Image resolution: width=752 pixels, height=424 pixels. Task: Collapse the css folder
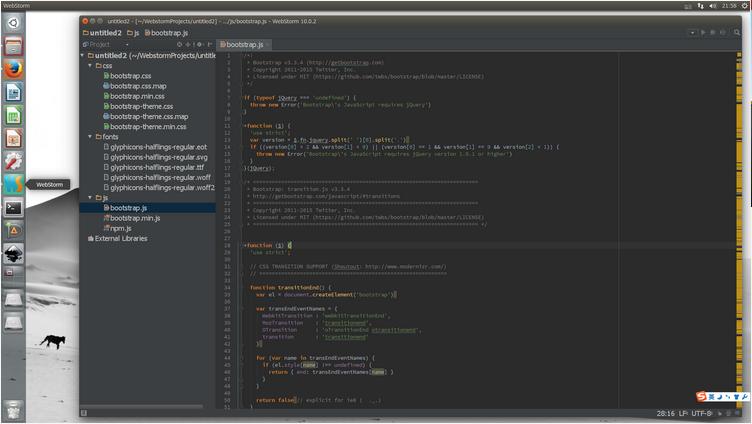90,66
